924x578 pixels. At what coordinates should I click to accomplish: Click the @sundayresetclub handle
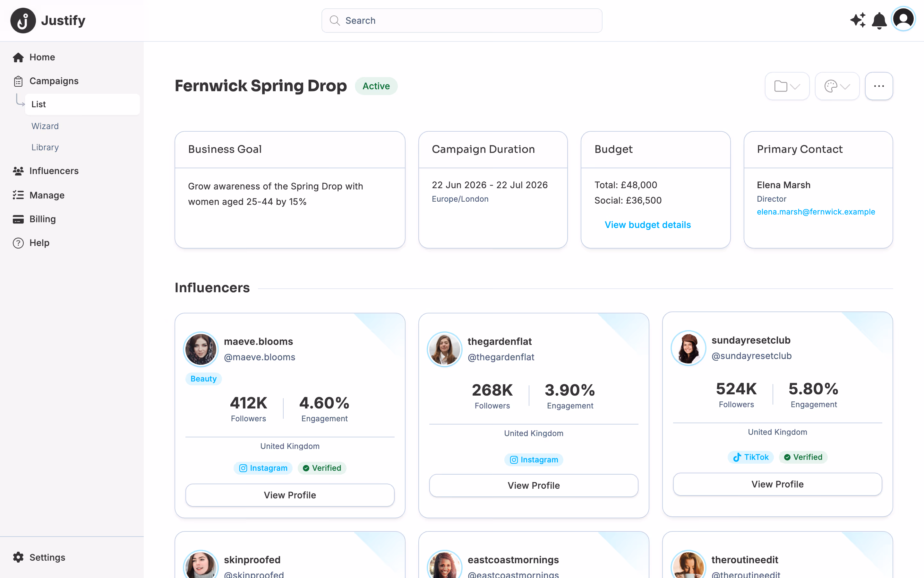tap(751, 356)
